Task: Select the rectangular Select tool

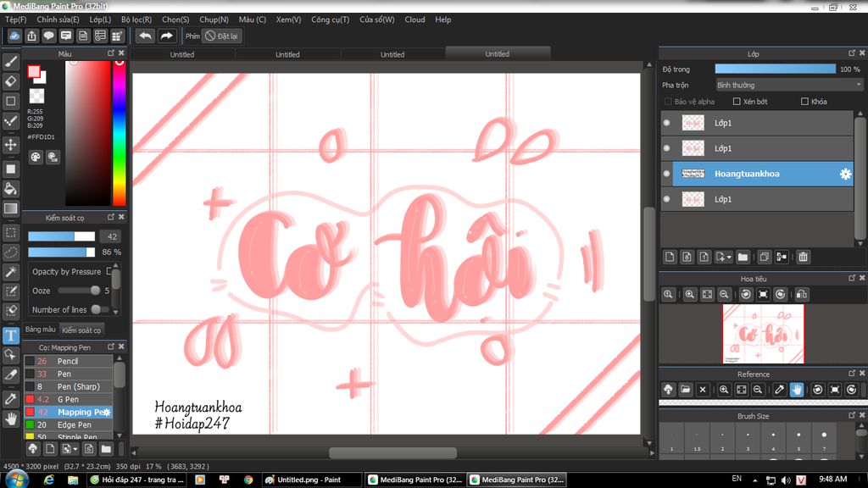Action: pos(10,232)
